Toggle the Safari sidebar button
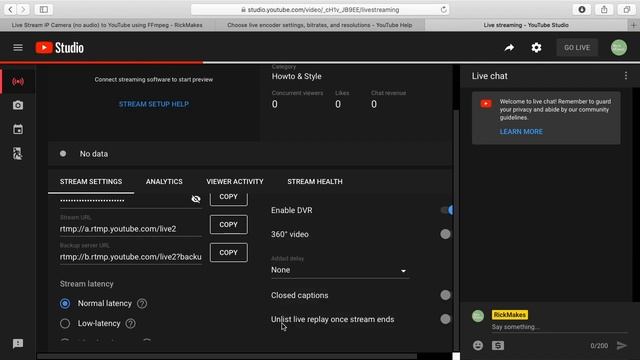The height and width of the screenshot is (360, 640). pyautogui.click(x=44, y=9)
